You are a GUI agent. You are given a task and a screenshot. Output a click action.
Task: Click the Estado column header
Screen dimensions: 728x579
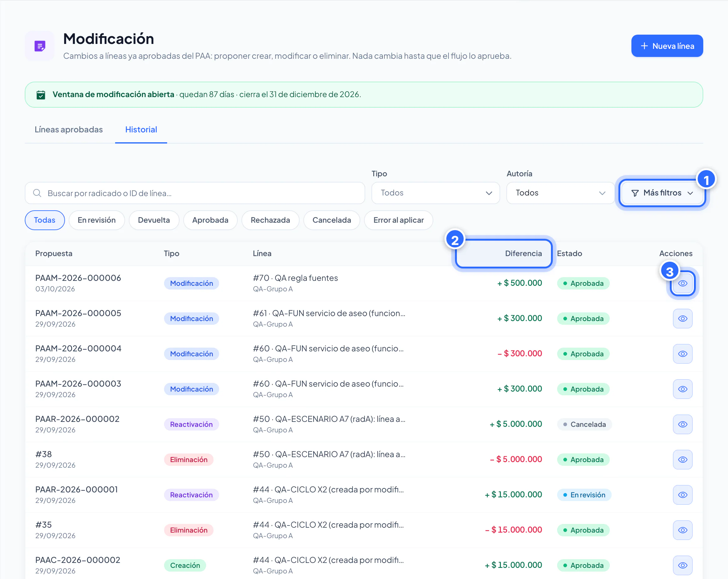[569, 253]
